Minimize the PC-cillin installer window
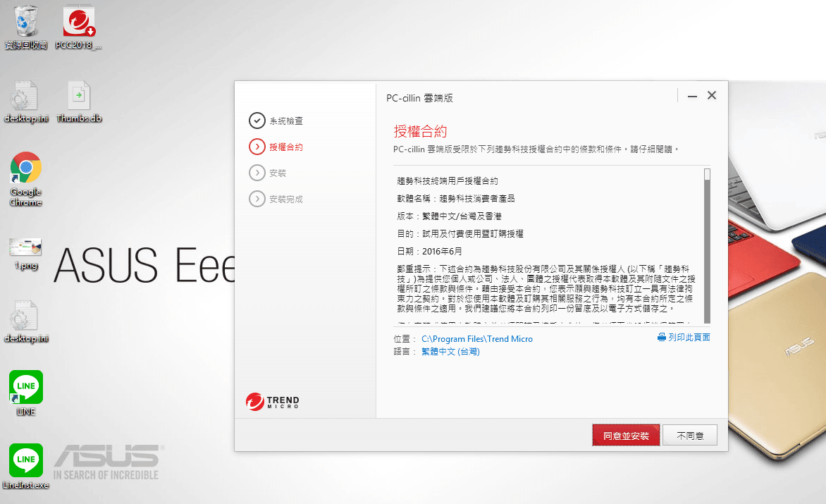This screenshot has height=504, width=826. 692,96
